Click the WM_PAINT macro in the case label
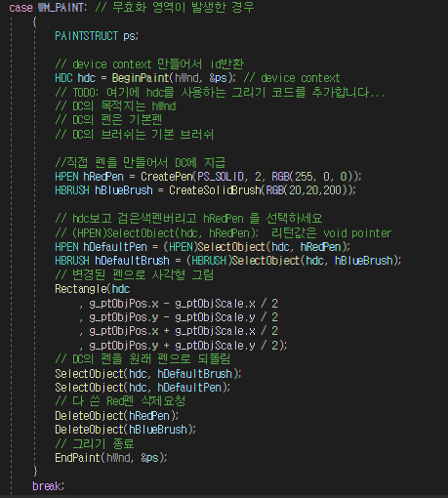This screenshot has height=498, width=448. (61, 8)
